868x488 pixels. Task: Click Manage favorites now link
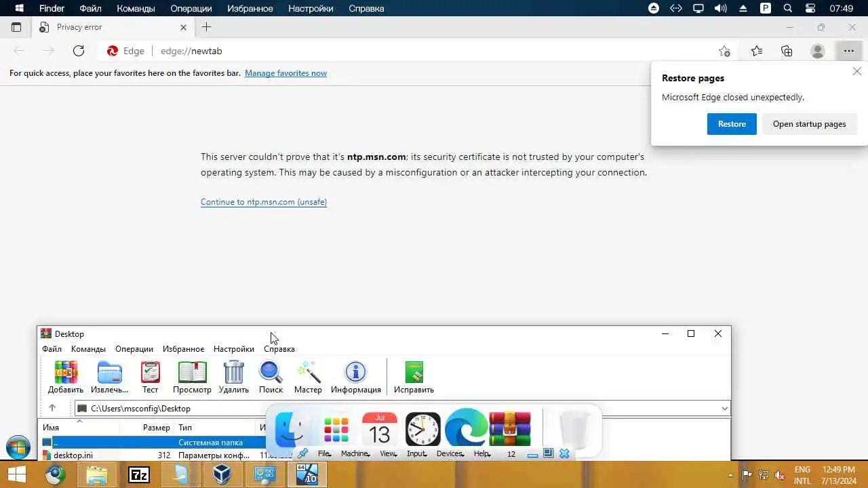(285, 73)
